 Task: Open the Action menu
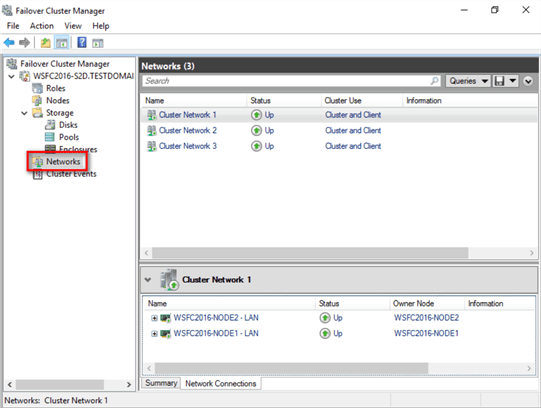tap(41, 26)
